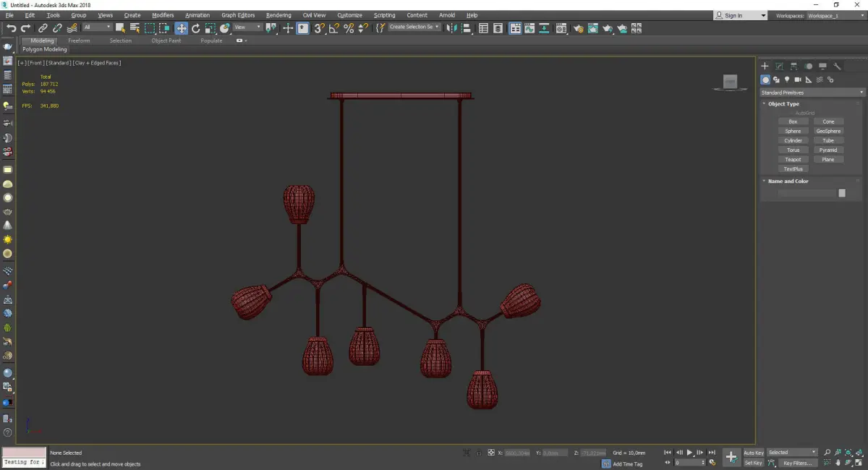Click the object color swatch
Viewport: 868px width, 470px height.
[842, 193]
